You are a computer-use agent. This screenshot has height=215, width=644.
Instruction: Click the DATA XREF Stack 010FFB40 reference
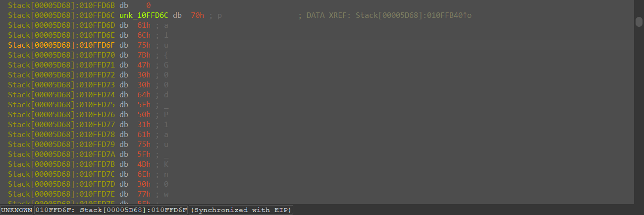tap(389, 15)
